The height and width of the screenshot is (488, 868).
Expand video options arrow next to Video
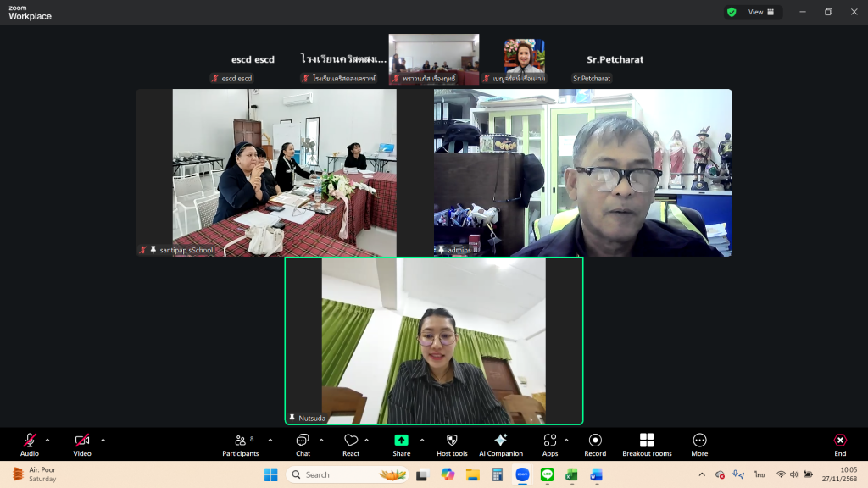pos(103,440)
